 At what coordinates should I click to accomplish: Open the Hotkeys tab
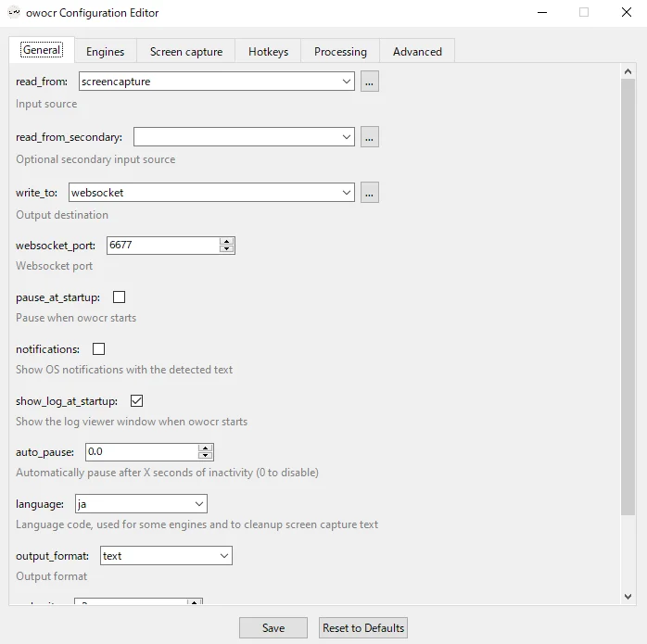click(x=268, y=52)
